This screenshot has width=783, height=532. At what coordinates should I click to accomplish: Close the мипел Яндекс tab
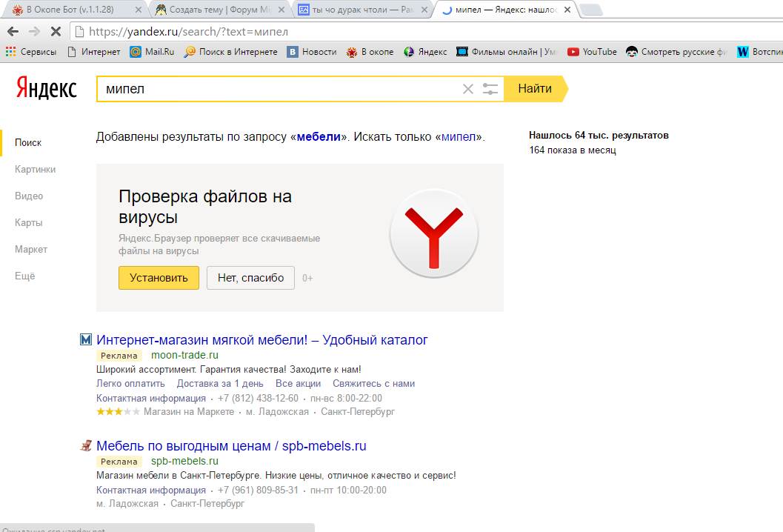click(567, 10)
